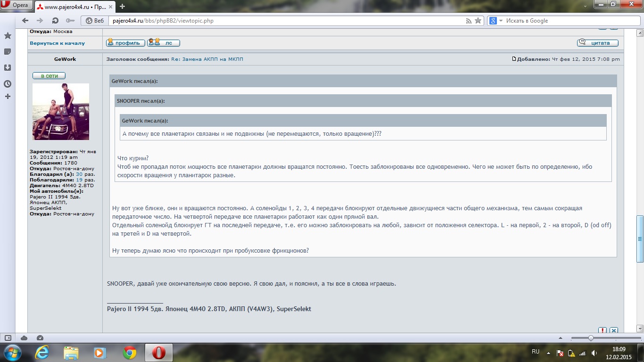Click the post icon beside Добавлено

[x=514, y=59]
